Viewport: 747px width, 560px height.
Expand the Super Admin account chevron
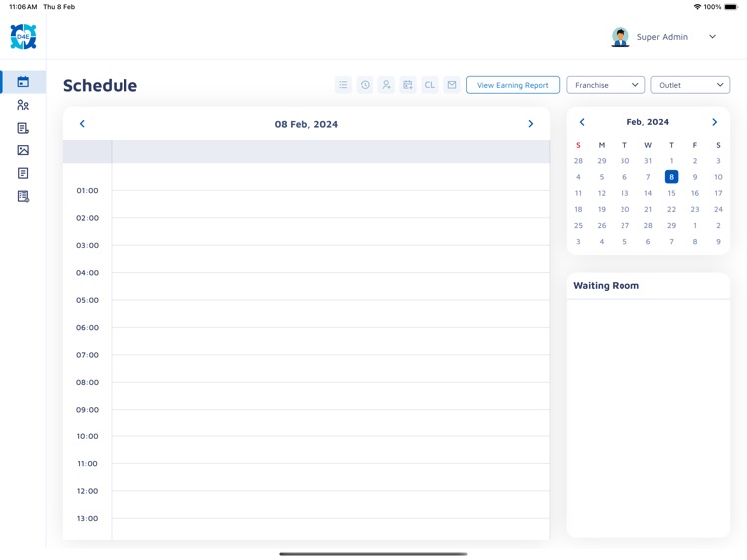pos(712,37)
